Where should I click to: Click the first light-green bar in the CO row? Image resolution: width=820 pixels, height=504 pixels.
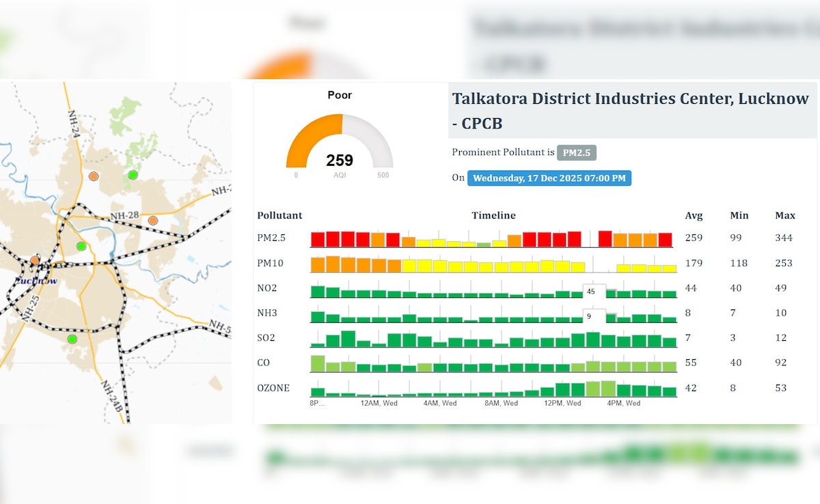tap(318, 363)
